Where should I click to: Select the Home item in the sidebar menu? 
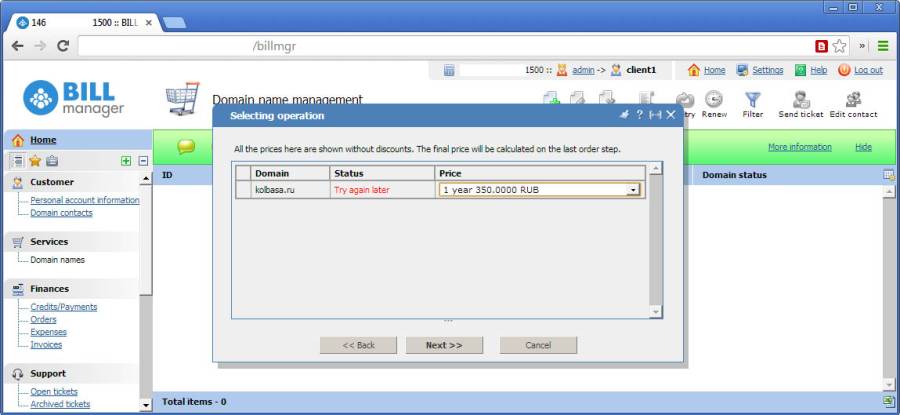click(44, 140)
